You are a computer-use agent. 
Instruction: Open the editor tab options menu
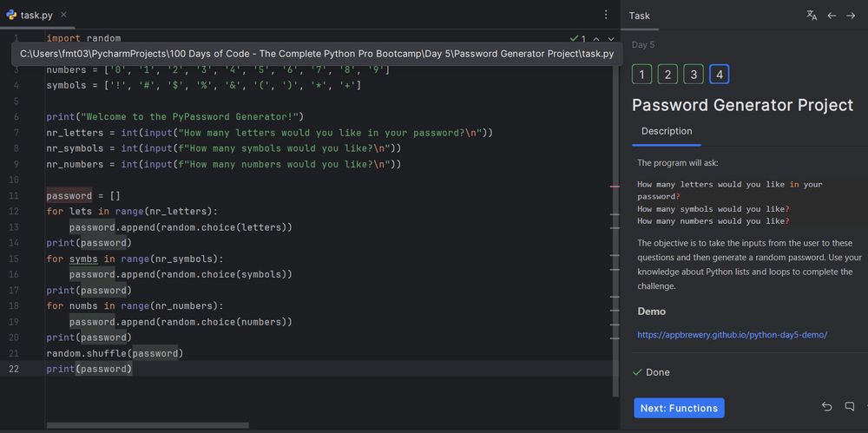pos(606,15)
